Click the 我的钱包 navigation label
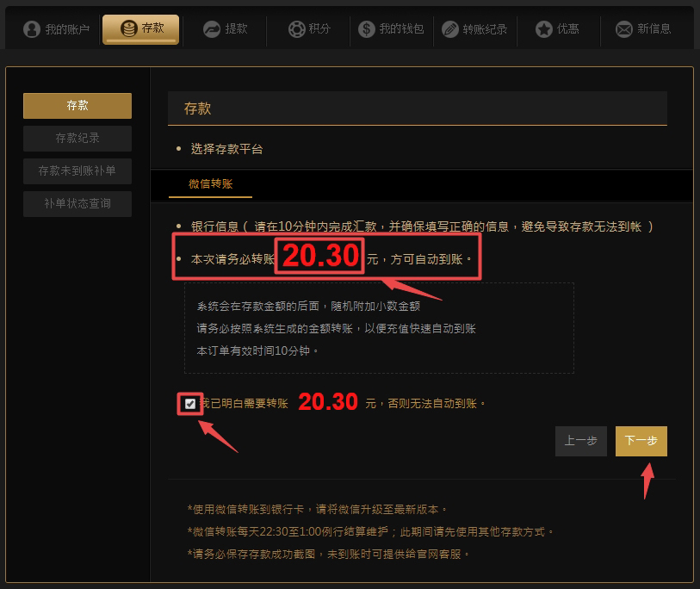The image size is (700, 589). (x=401, y=29)
